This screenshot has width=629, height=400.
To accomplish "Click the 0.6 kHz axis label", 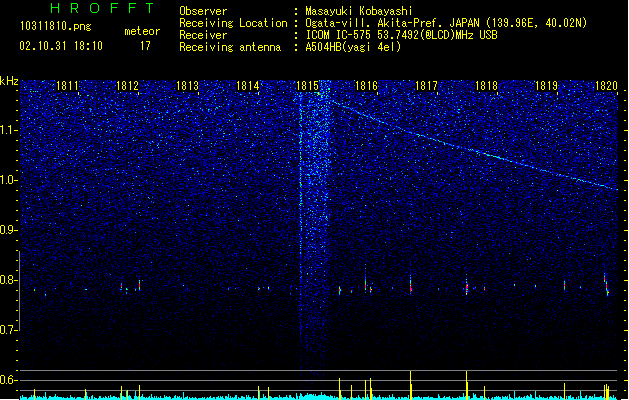I will pyautogui.click(x=8, y=380).
